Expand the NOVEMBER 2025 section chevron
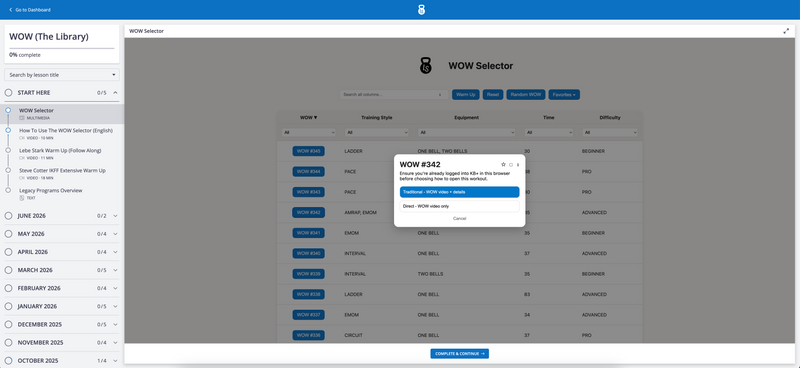The width and height of the screenshot is (800, 368). [115, 342]
